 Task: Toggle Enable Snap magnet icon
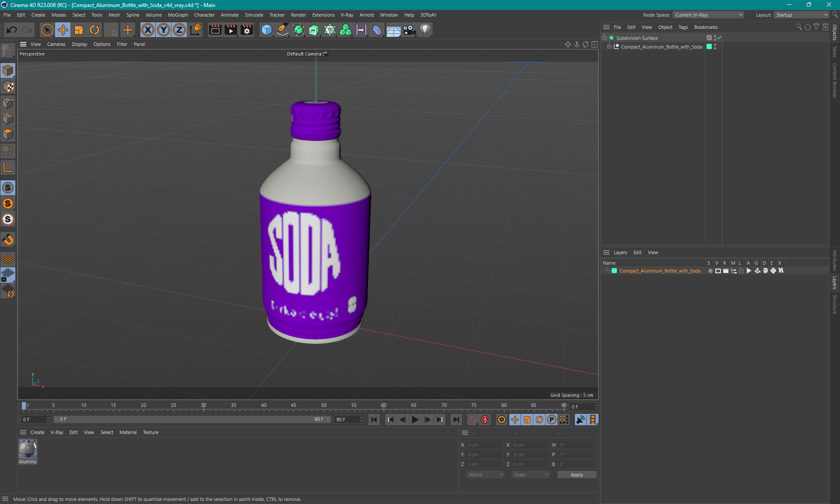click(x=8, y=240)
